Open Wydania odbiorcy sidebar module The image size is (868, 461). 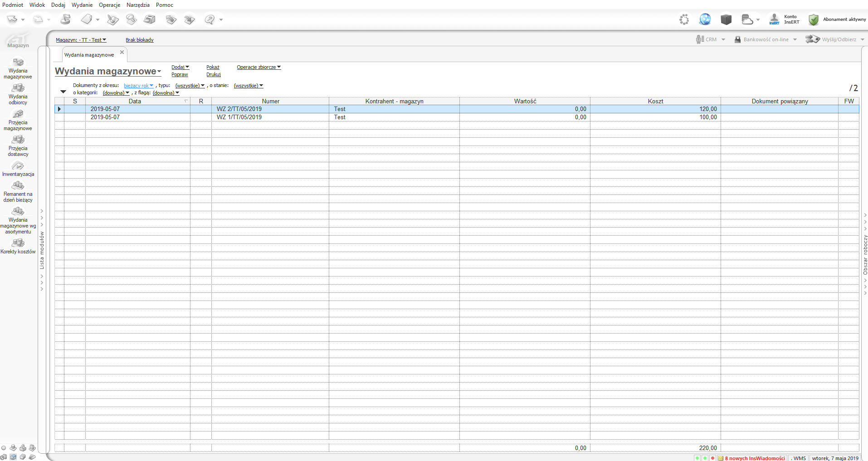(18, 94)
